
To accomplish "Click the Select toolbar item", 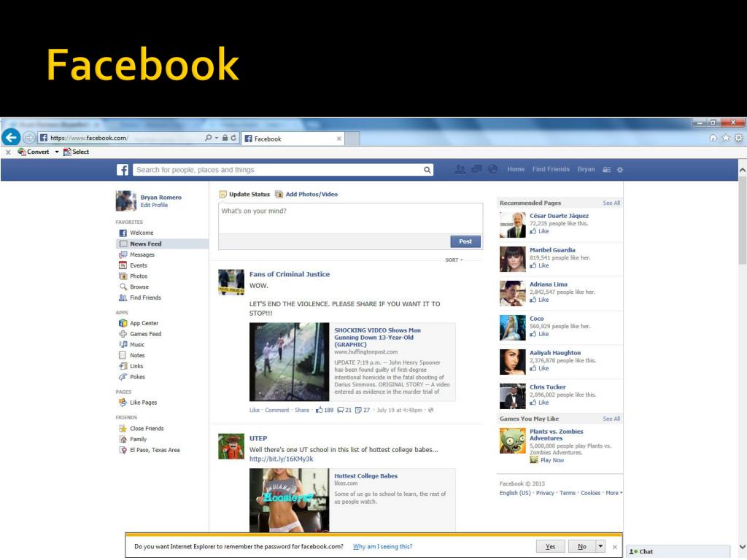I will coord(76,152).
